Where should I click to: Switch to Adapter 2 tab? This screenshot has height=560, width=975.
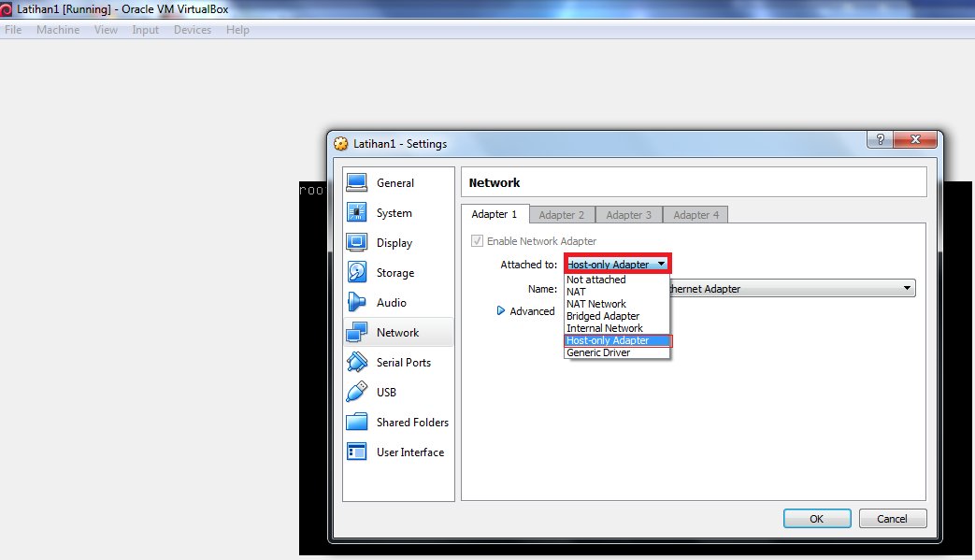pos(562,214)
